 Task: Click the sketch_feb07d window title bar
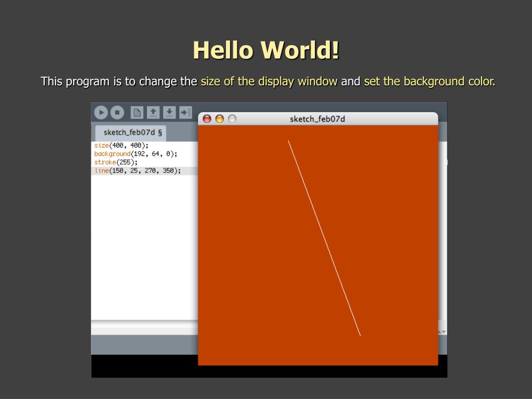[317, 119]
